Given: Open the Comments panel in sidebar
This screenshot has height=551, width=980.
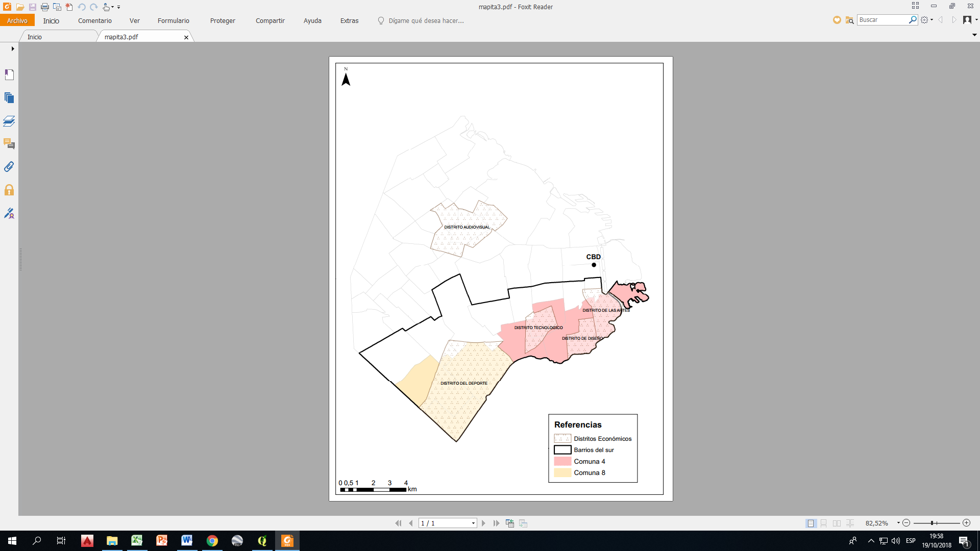Looking at the screenshot, I should (9, 144).
